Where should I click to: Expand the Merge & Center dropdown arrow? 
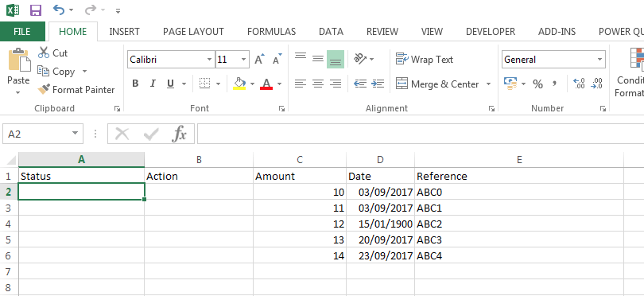click(x=488, y=84)
